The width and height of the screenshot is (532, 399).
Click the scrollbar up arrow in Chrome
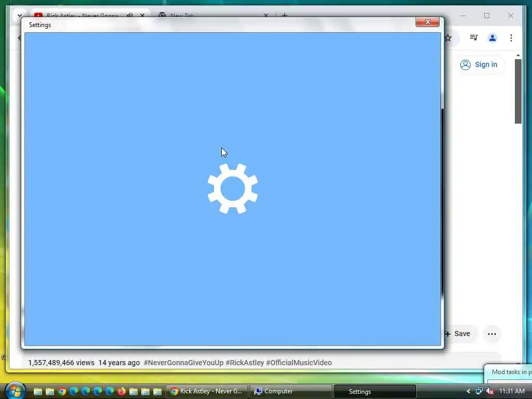[518, 55]
